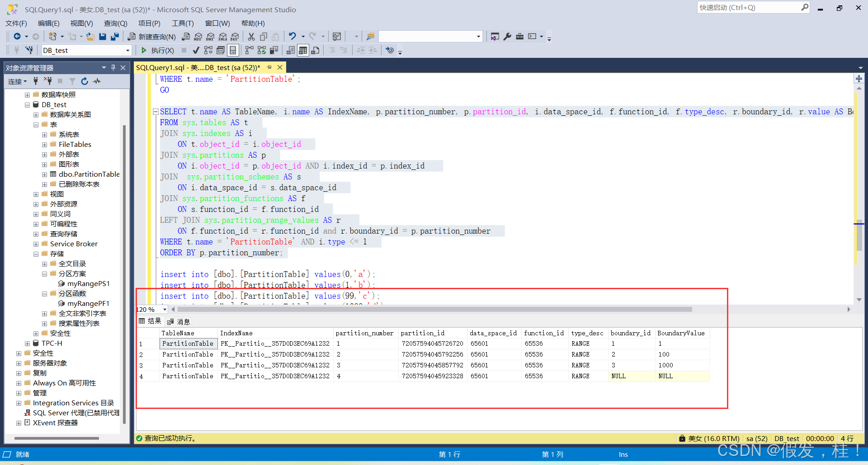Collapse the 存储 node
868x465 pixels.
(36, 254)
